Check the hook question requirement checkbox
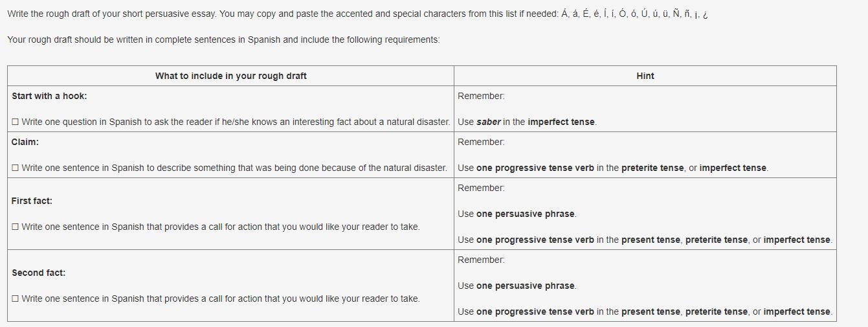The width and height of the screenshot is (868, 327). pos(15,122)
